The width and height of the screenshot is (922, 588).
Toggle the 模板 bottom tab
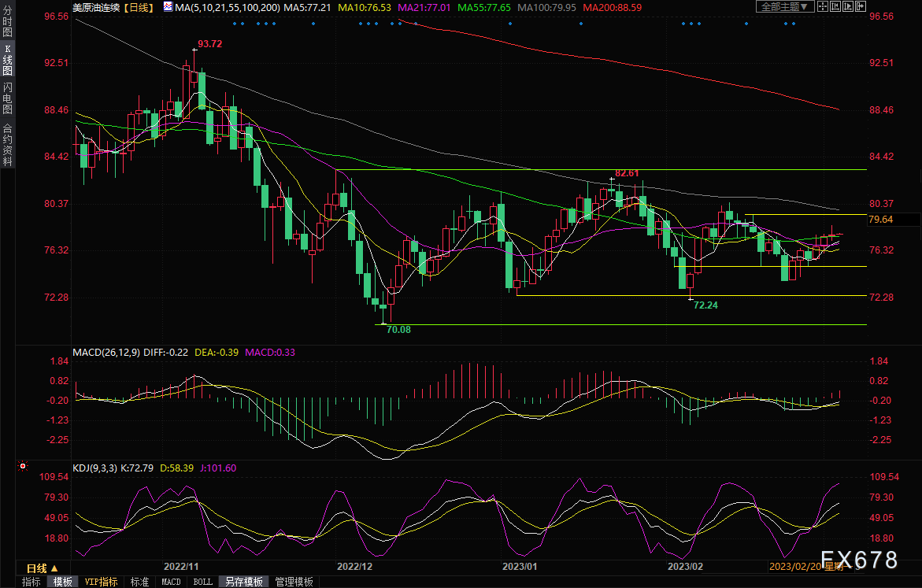pos(62,582)
